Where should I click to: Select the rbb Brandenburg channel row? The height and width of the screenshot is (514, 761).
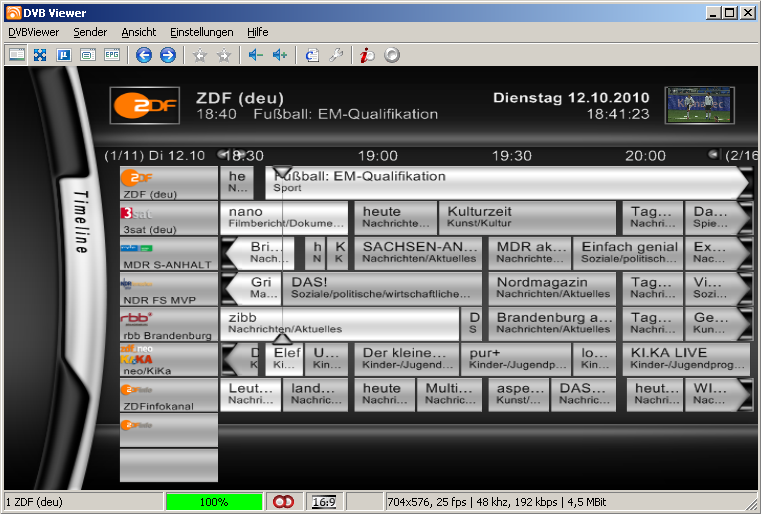pyautogui.click(x=169, y=325)
